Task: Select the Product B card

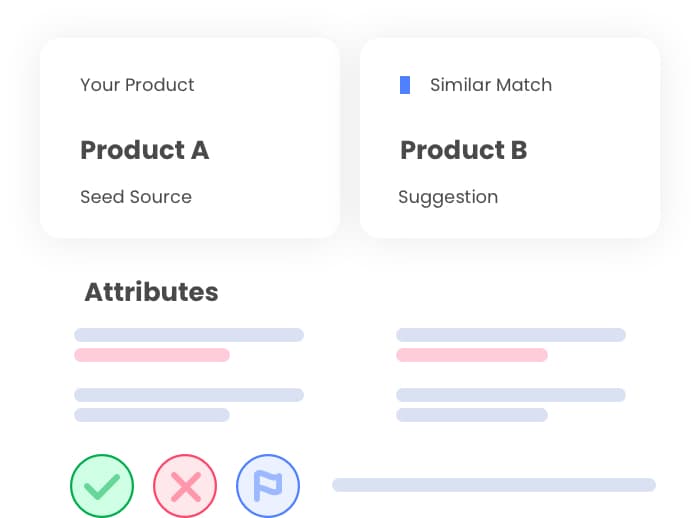Action: pyautogui.click(x=510, y=138)
